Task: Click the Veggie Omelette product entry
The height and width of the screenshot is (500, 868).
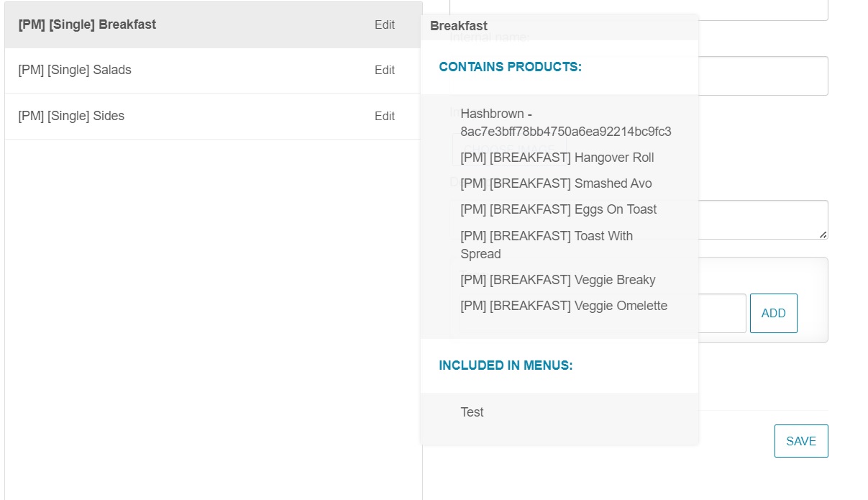Action: pos(564,306)
